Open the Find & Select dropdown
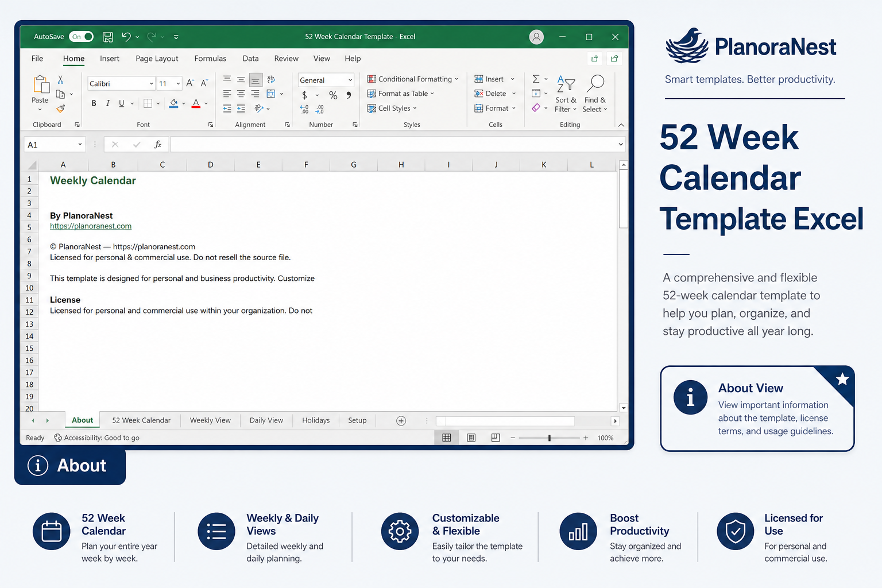Viewport: 882px width, 588px height. 595,94
